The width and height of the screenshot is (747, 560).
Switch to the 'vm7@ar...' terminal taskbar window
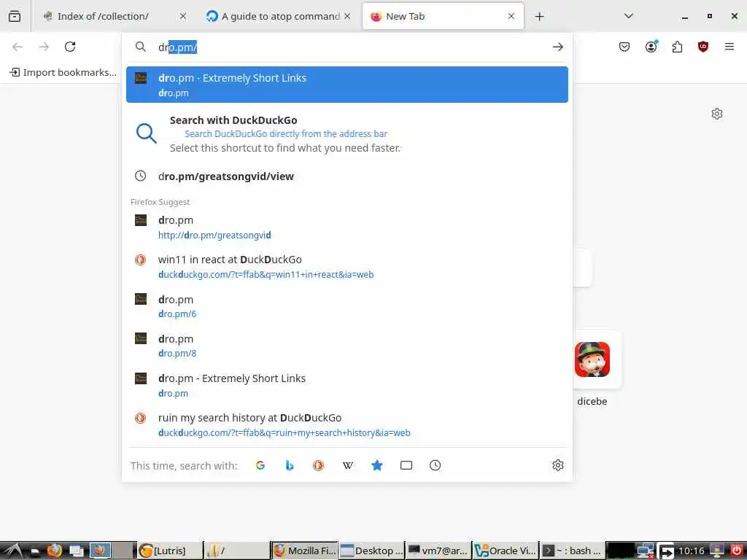coord(438,551)
